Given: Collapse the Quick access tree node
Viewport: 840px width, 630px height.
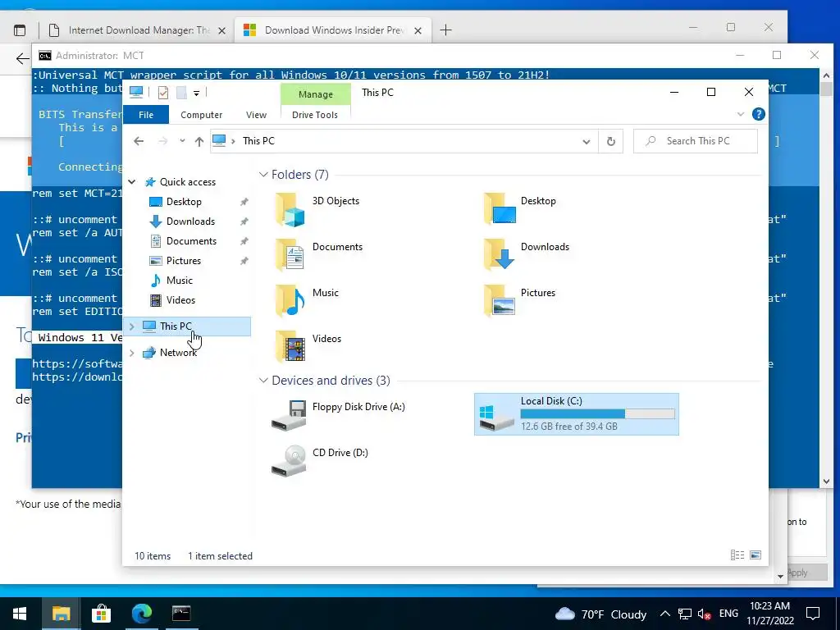Looking at the screenshot, I should click(132, 182).
